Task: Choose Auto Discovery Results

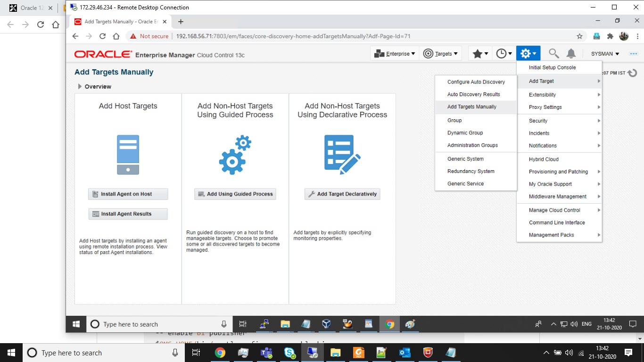Action: pyautogui.click(x=476, y=94)
